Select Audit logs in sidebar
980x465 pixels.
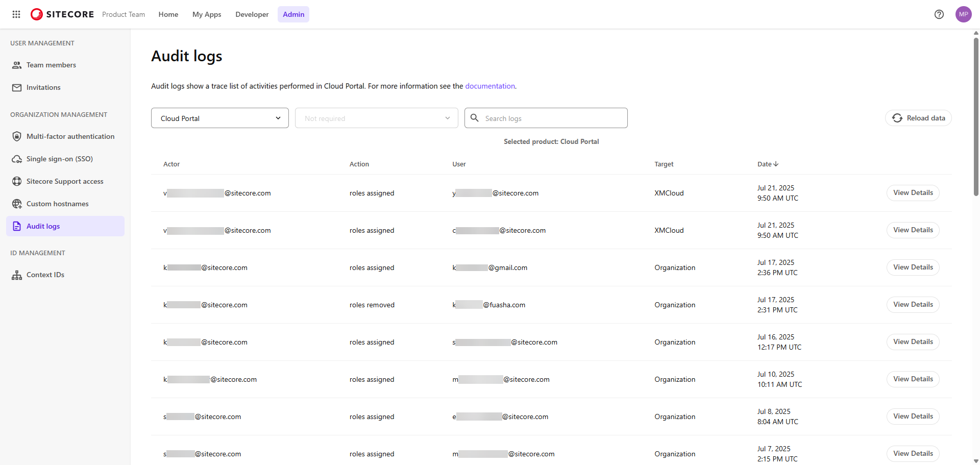coord(65,226)
